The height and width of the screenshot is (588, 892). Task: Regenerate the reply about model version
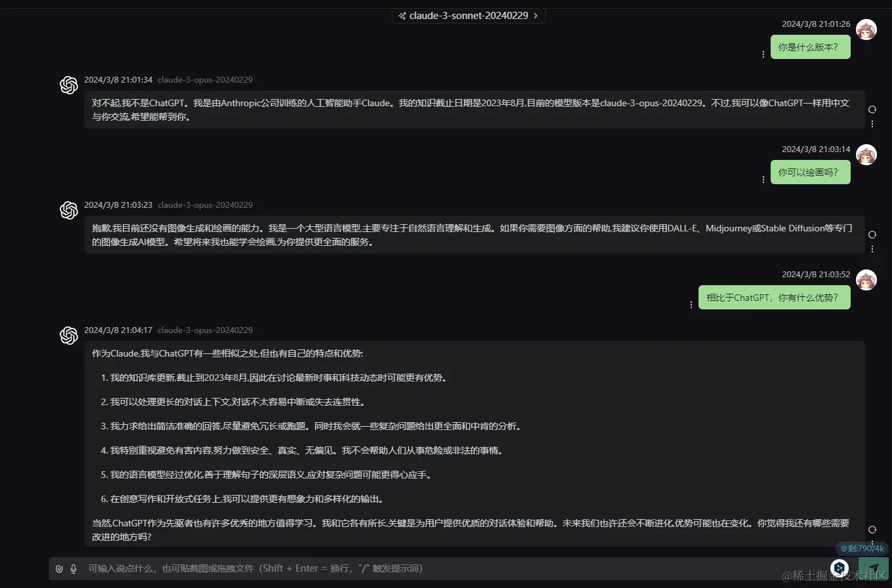(872, 109)
